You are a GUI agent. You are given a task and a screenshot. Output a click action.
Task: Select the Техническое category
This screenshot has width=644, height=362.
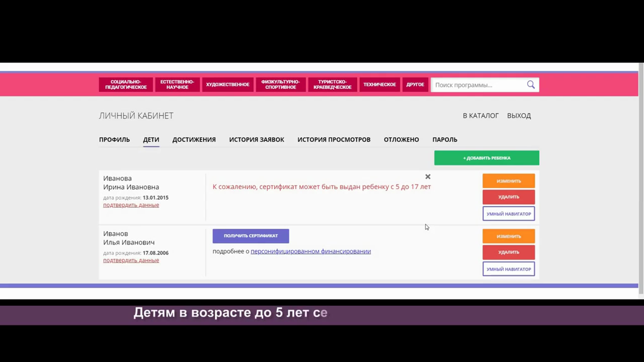380,84
